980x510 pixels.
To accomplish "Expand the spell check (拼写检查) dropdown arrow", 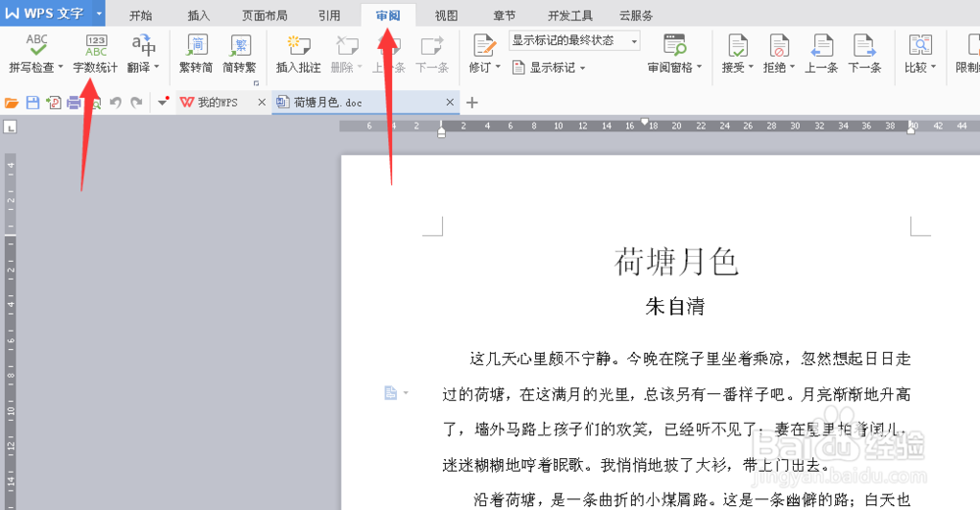I will click(61, 67).
